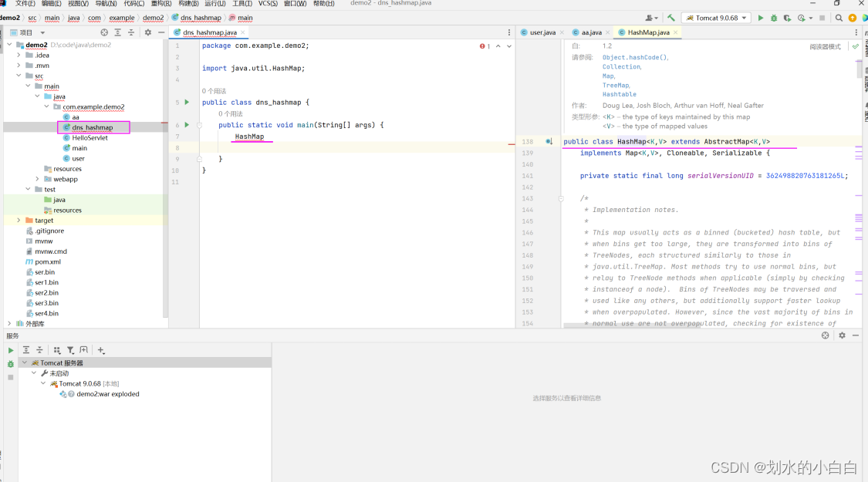Screen dimensions: 868x482
Task: Open Services panel settings gear
Action: point(842,335)
